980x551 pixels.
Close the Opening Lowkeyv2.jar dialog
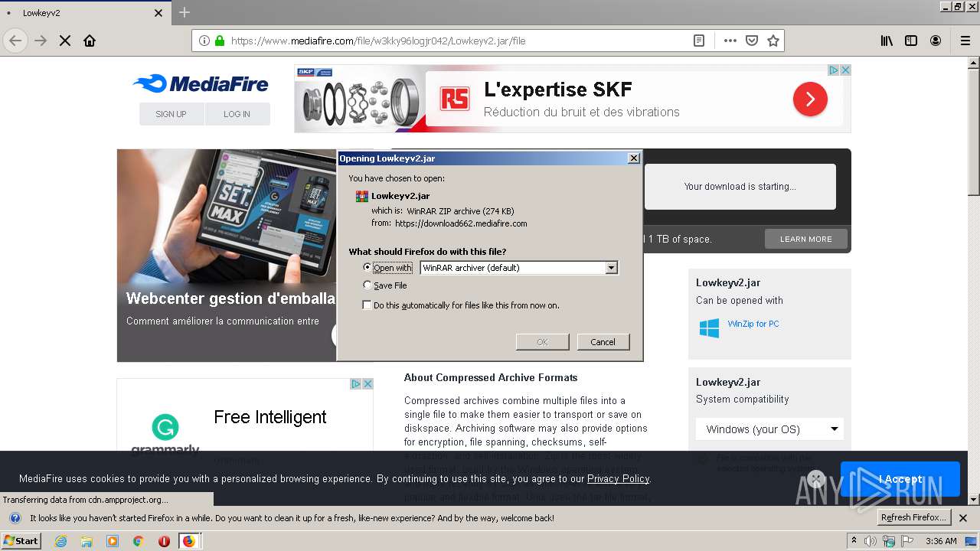pyautogui.click(x=633, y=158)
